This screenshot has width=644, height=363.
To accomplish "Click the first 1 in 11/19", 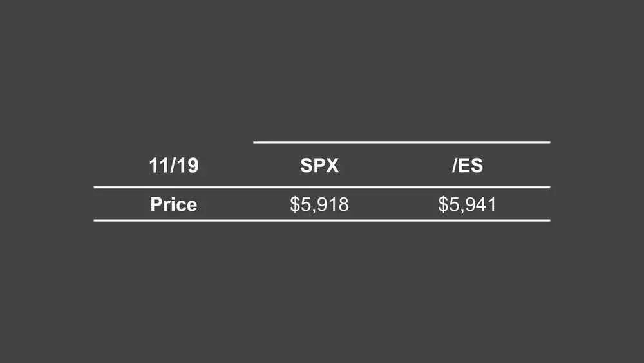I will [153, 166].
